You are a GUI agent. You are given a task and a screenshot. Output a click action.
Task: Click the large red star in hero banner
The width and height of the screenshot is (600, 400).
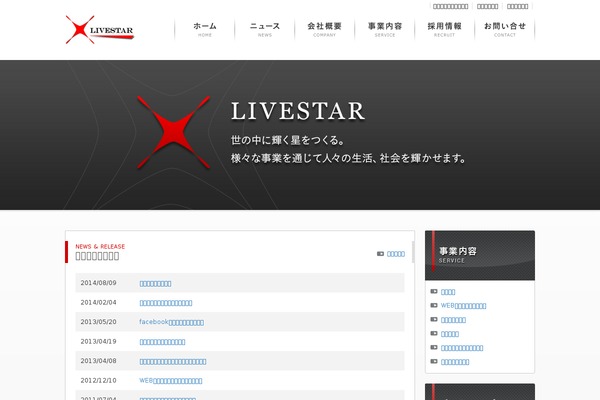click(x=173, y=132)
